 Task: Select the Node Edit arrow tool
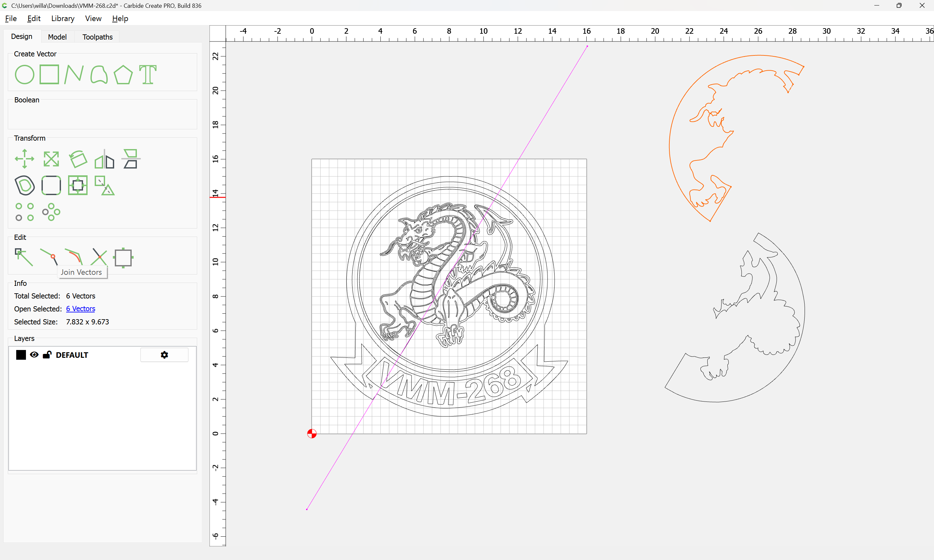tap(23, 257)
